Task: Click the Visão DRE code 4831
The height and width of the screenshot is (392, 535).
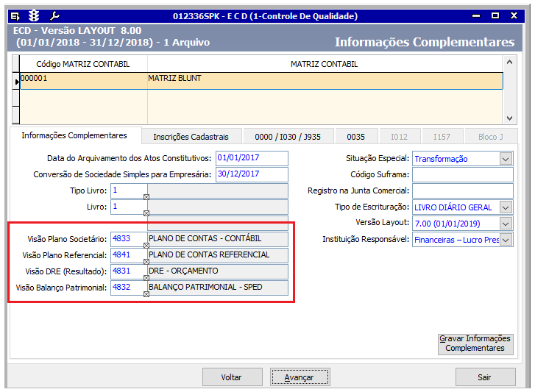Action: point(129,271)
